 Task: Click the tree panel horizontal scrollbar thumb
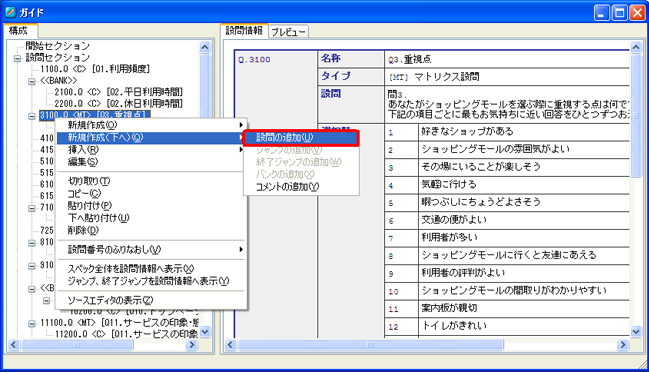(x=77, y=345)
